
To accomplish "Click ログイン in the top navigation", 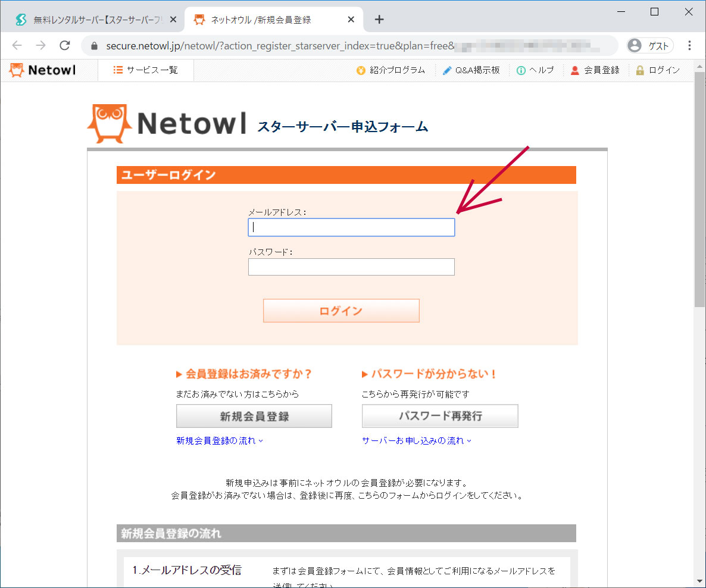I will (658, 70).
